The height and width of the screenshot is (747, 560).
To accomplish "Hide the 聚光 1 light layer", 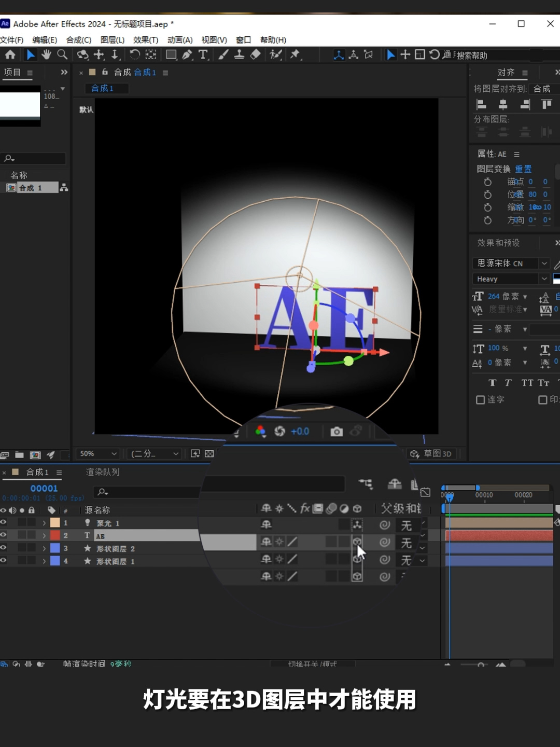I will [4, 522].
